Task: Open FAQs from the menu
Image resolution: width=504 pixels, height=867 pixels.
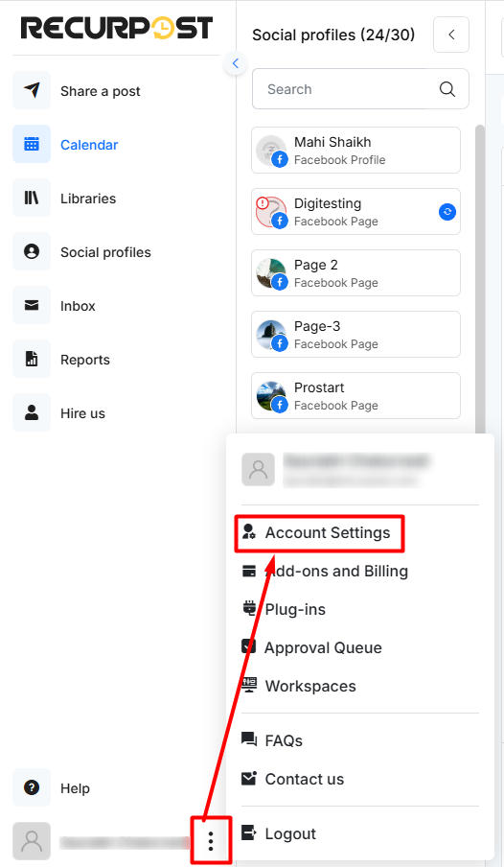Action: (x=284, y=740)
